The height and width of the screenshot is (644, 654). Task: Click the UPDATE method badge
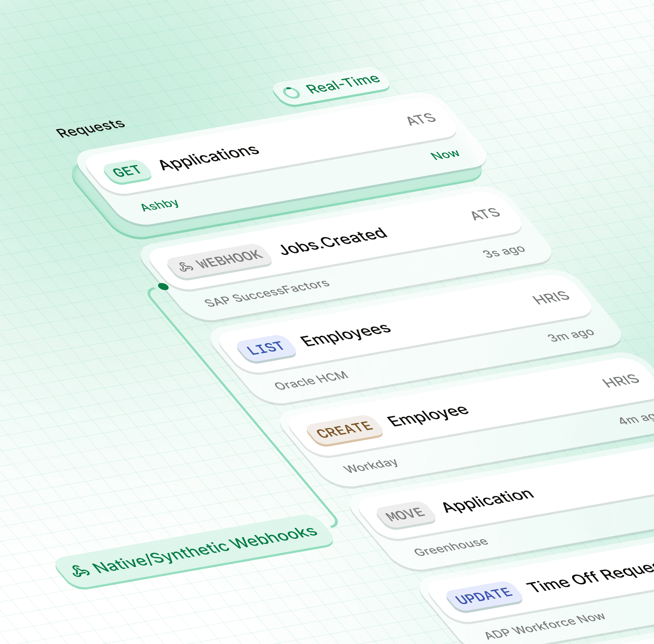(x=484, y=596)
